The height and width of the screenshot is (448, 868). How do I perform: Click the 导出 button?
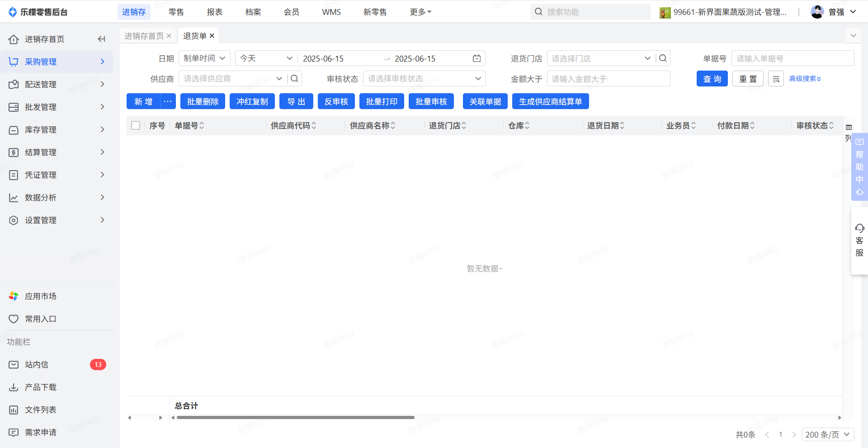296,101
